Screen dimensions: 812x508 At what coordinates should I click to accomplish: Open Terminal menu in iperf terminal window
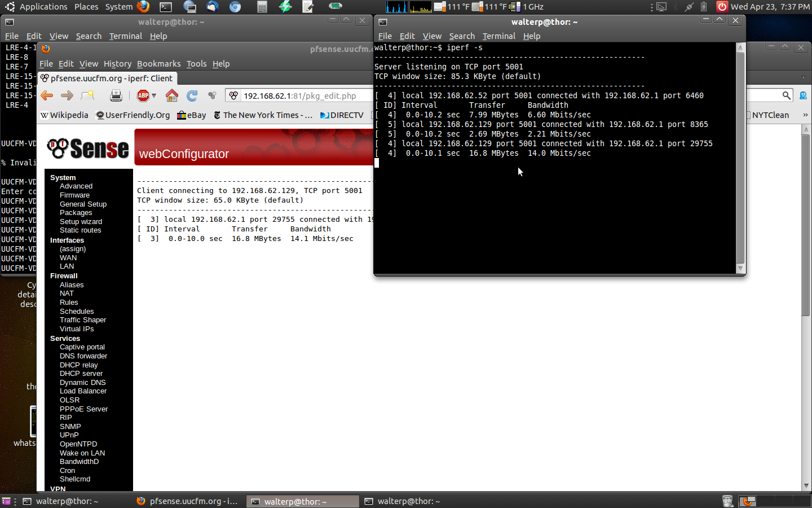tap(498, 36)
